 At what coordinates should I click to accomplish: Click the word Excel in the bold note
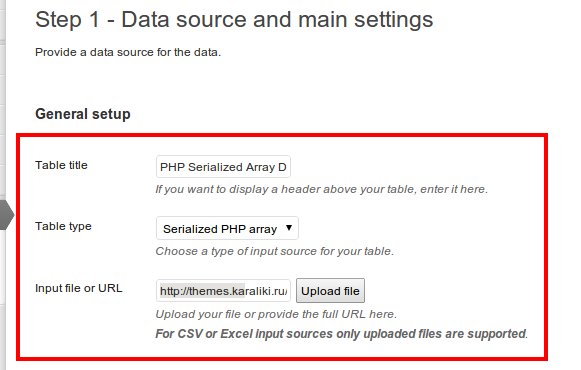tap(236, 334)
